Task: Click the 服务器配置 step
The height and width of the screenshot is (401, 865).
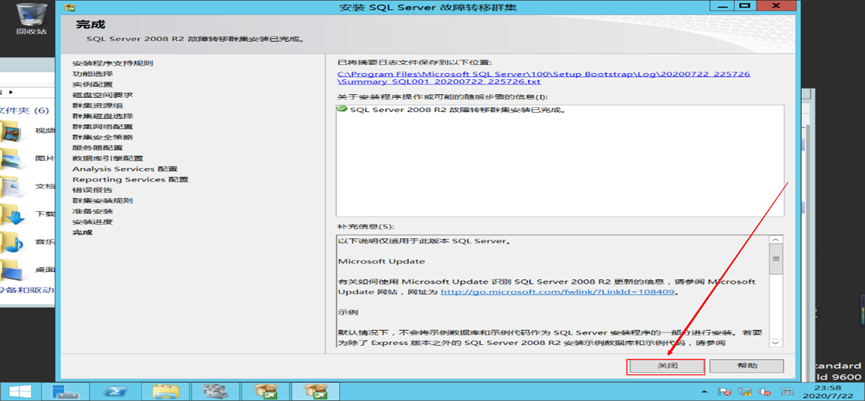Action: click(x=97, y=148)
